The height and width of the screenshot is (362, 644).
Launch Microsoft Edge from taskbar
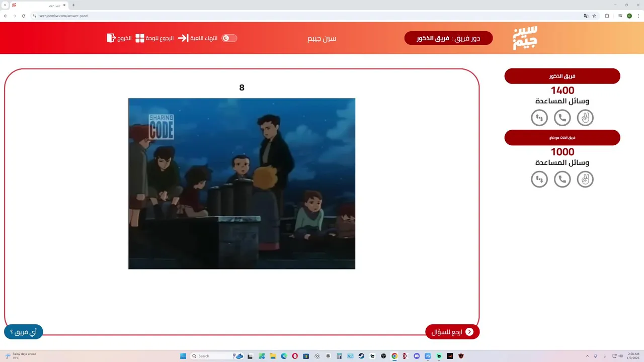284,356
